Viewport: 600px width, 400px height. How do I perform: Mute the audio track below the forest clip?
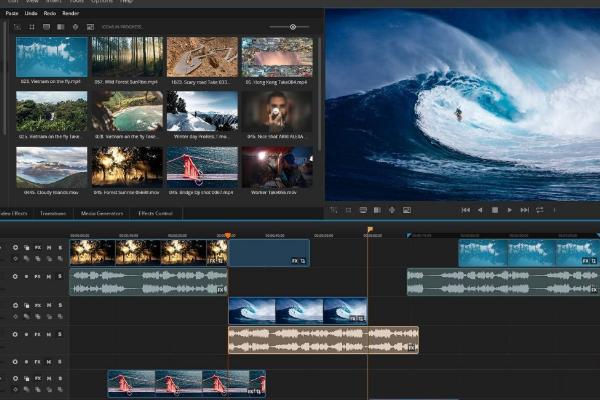(x=49, y=276)
